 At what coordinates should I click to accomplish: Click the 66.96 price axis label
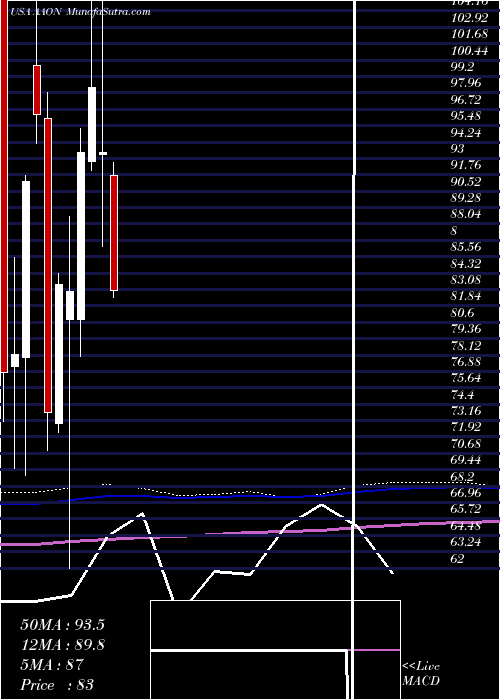(x=466, y=493)
